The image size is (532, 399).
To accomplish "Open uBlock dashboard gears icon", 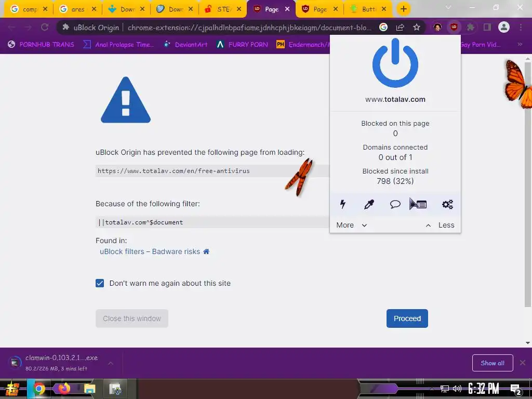I will tap(447, 204).
